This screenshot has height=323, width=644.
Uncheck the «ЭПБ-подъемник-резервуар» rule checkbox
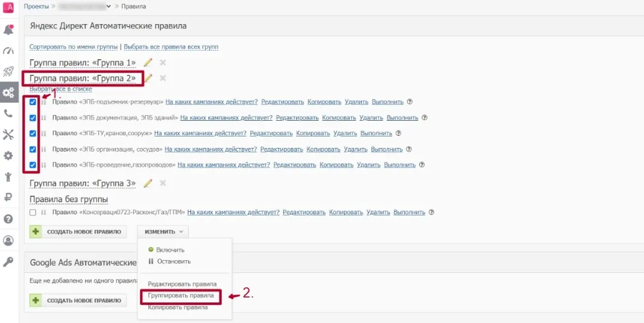[33, 102]
